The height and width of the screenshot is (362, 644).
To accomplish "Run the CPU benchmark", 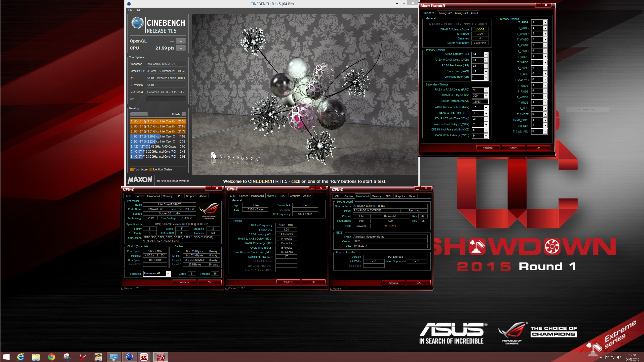I will [x=181, y=48].
